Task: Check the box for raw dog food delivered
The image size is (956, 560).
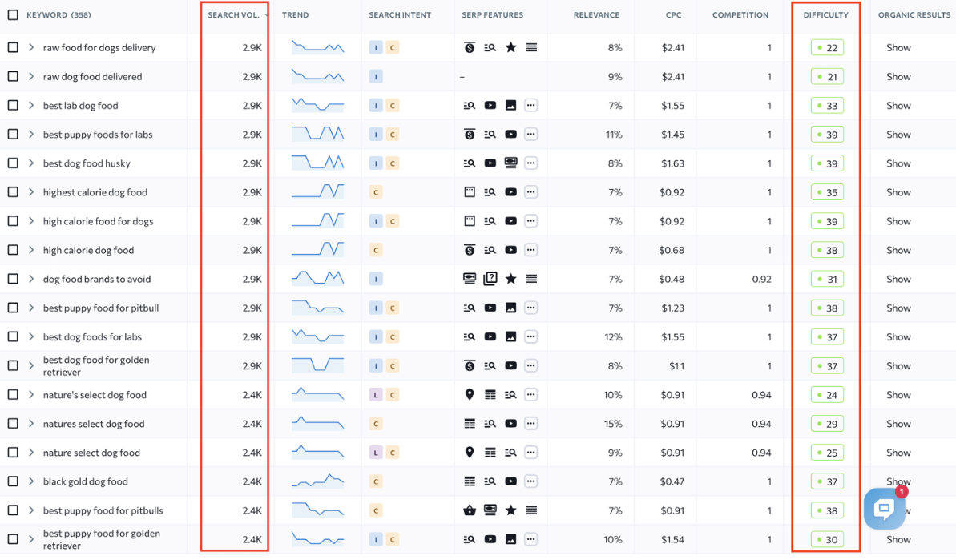Action: point(13,77)
